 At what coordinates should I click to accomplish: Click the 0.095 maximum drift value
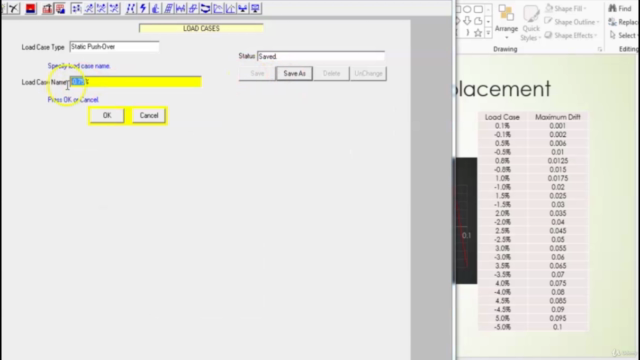point(558,318)
